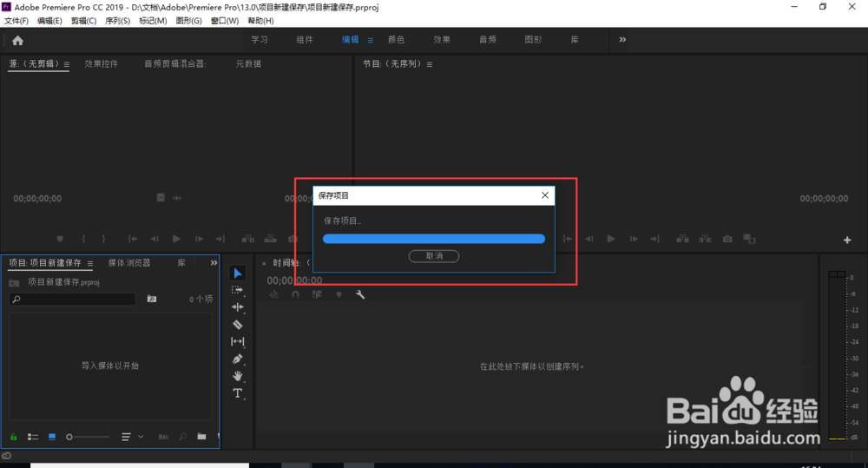The image size is (868, 468).
Task: Open Edit menu
Action: pos(49,21)
